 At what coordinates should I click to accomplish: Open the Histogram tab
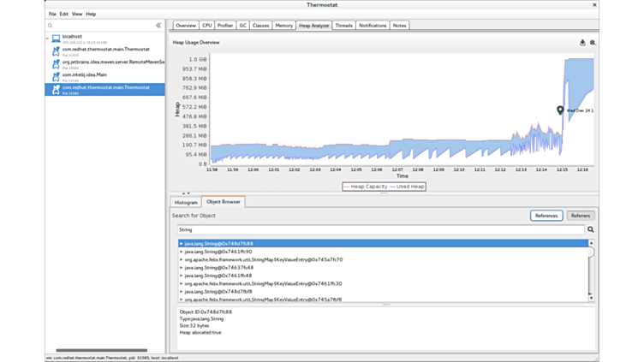coord(185,202)
